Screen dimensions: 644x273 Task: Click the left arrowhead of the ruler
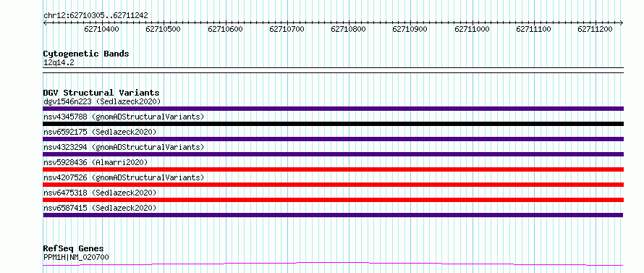(45, 22)
